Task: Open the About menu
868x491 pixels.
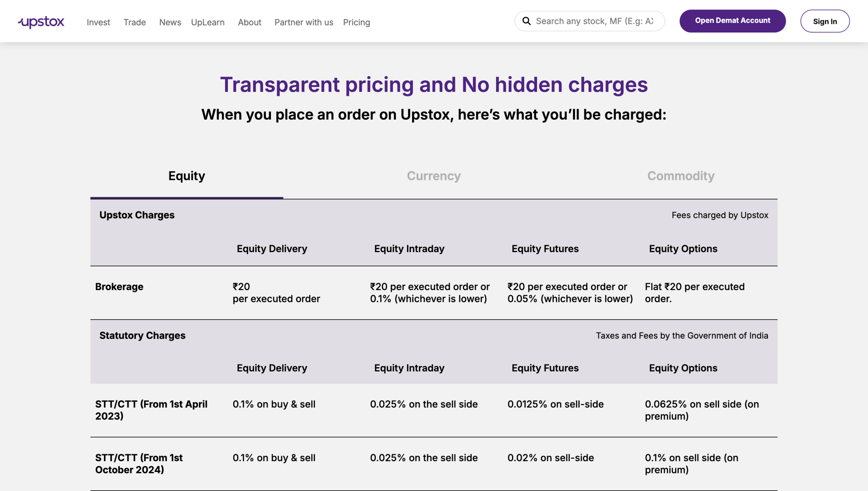Action: click(x=250, y=22)
